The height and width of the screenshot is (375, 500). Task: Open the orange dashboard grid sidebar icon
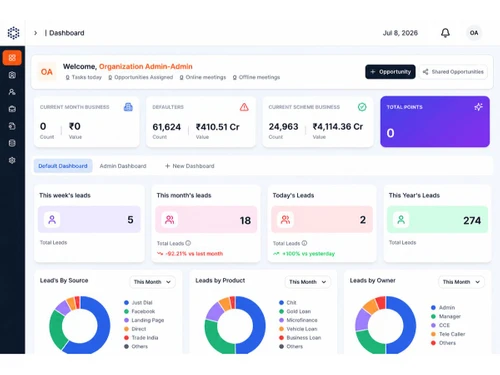(x=12, y=58)
